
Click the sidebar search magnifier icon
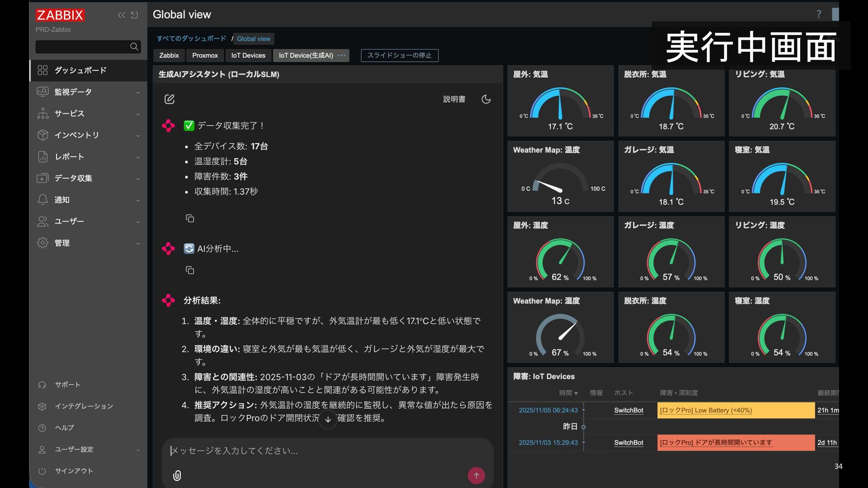[134, 47]
